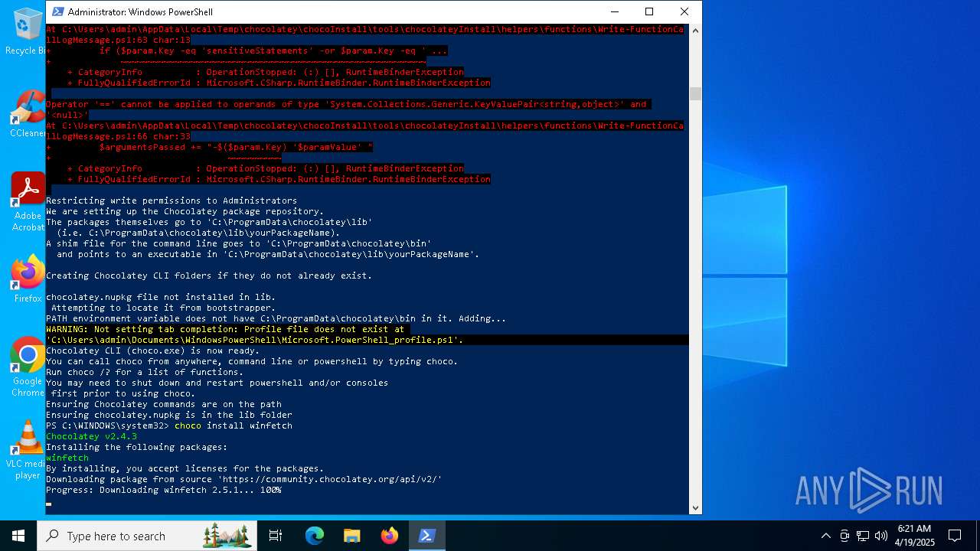
Task: Show hidden system tray icons
Action: 825,536
